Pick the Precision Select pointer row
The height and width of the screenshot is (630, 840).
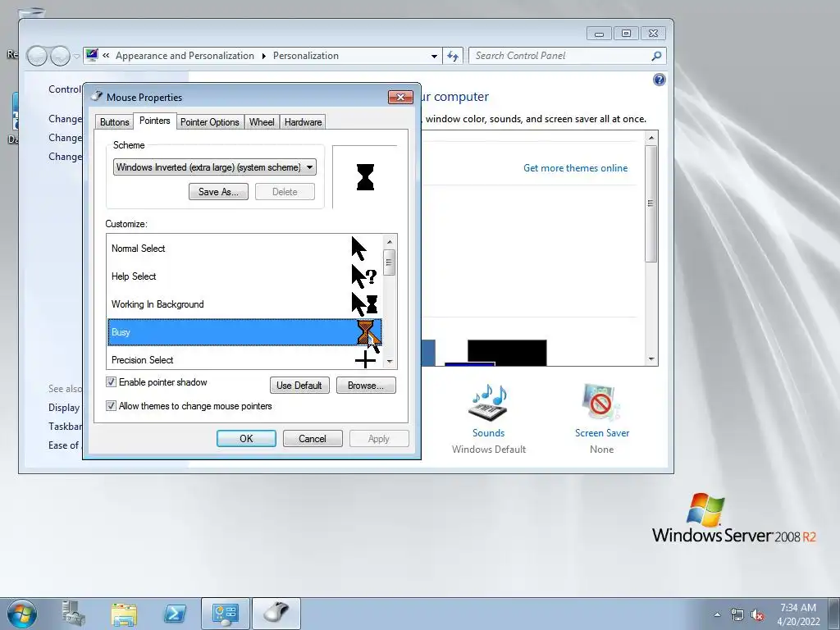coord(244,359)
